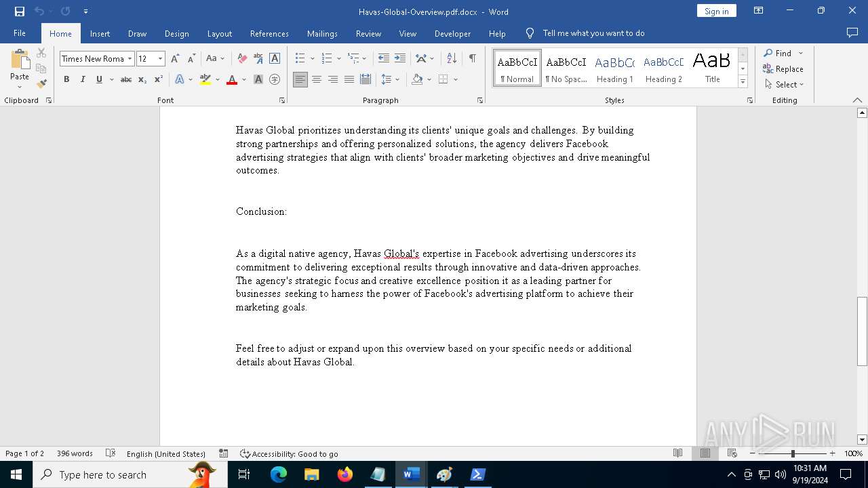
Task: Click the Format Painter brush icon
Action: (x=41, y=84)
